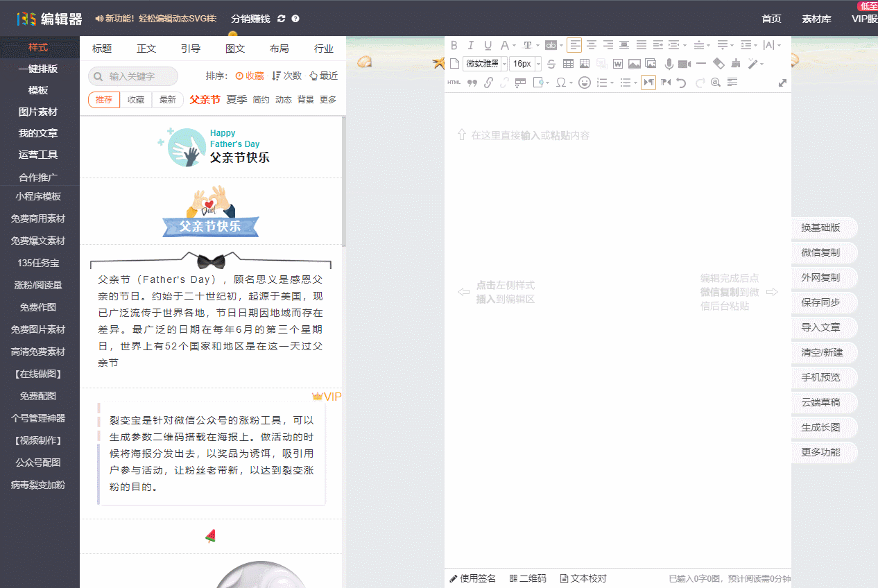Toggle bold formatting in editor toolbar
The image size is (878, 588).
[x=454, y=46]
